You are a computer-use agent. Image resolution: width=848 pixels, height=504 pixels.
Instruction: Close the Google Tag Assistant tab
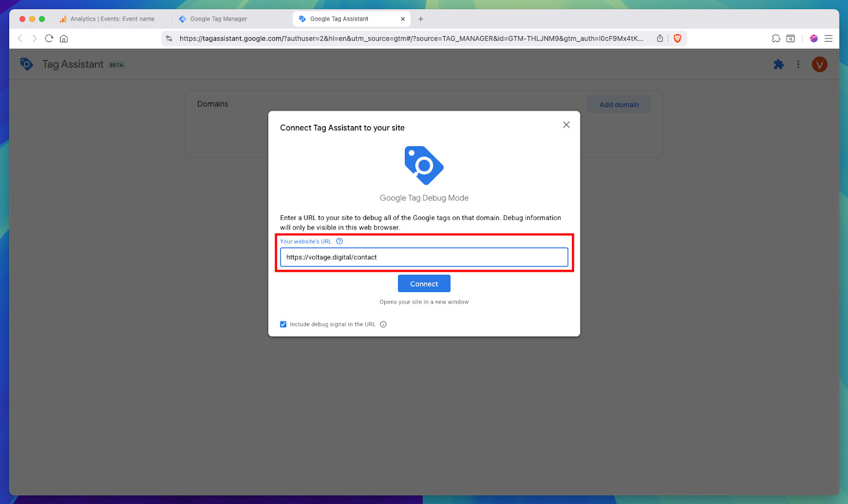[x=403, y=19]
